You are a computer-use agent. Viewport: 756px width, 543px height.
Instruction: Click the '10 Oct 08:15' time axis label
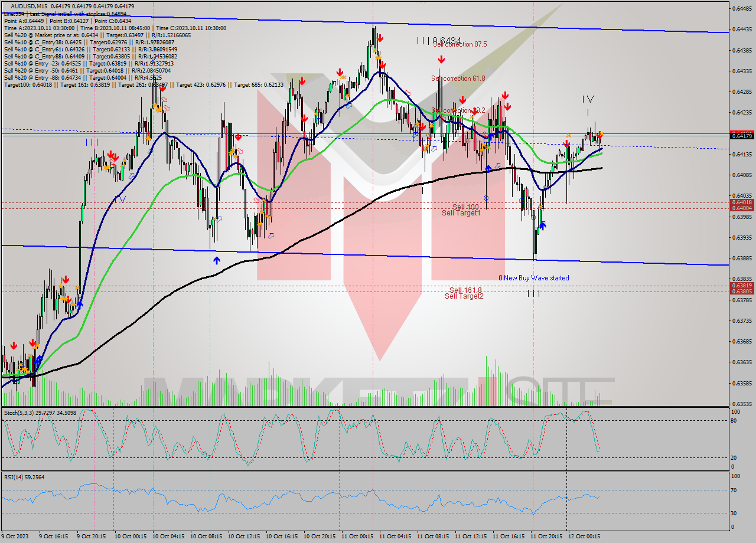(x=206, y=536)
